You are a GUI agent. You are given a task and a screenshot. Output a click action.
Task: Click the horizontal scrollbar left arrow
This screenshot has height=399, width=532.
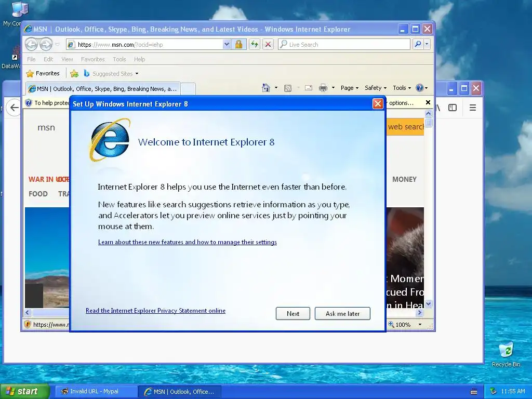pos(28,312)
